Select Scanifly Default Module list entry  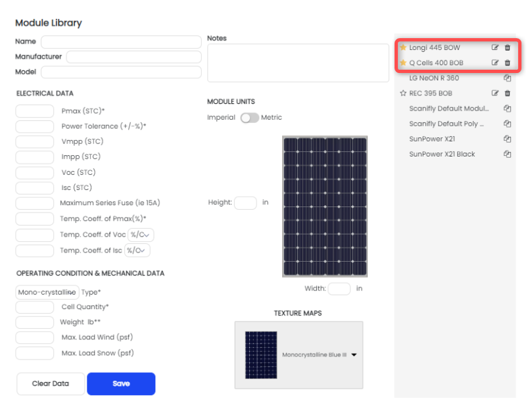[448, 109]
